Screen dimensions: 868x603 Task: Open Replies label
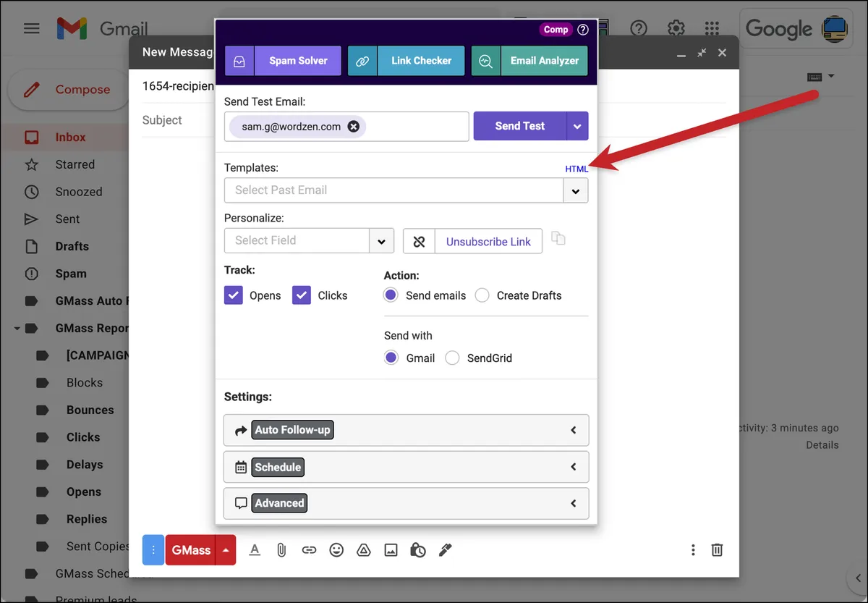pos(87,519)
